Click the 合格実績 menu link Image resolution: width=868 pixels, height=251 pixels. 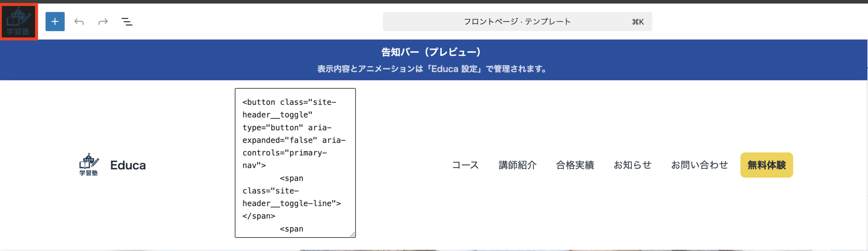[x=575, y=165]
